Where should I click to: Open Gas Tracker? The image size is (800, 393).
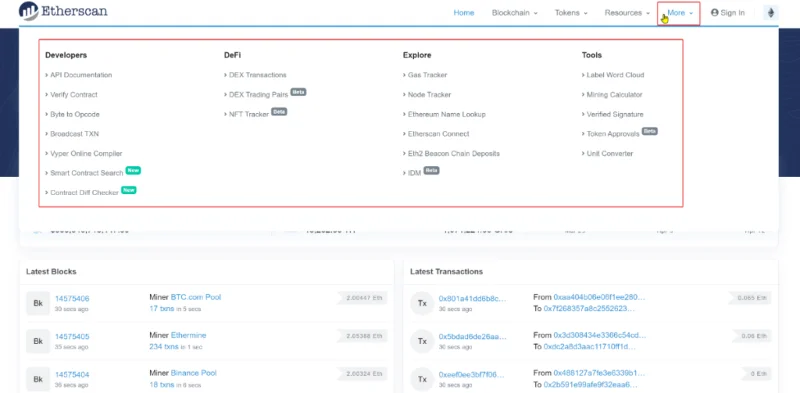click(428, 75)
